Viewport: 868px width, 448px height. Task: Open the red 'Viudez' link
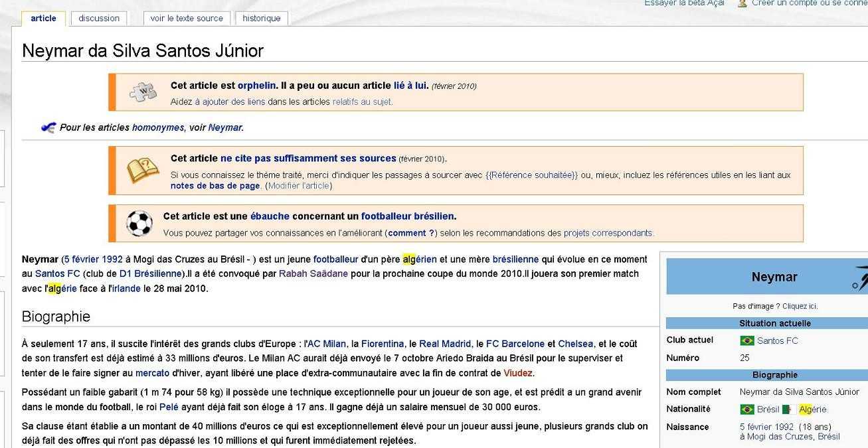point(518,373)
